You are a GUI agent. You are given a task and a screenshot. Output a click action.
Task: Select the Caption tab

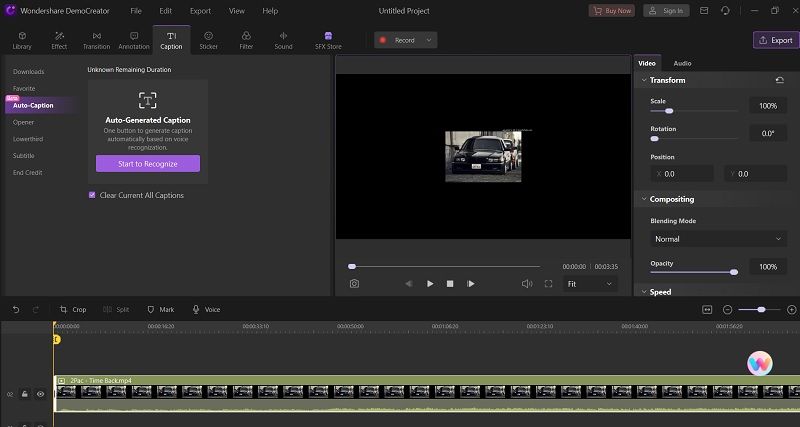pyautogui.click(x=171, y=40)
